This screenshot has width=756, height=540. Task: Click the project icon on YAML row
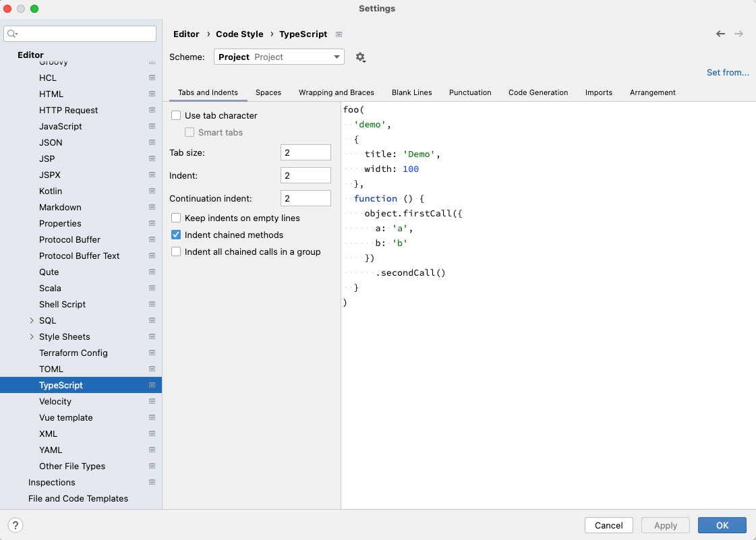pyautogui.click(x=152, y=450)
